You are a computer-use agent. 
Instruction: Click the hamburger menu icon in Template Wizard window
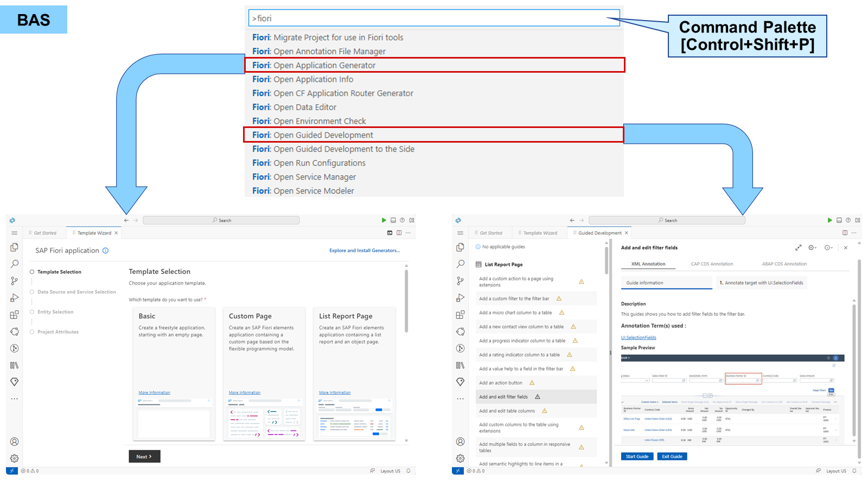click(15, 233)
